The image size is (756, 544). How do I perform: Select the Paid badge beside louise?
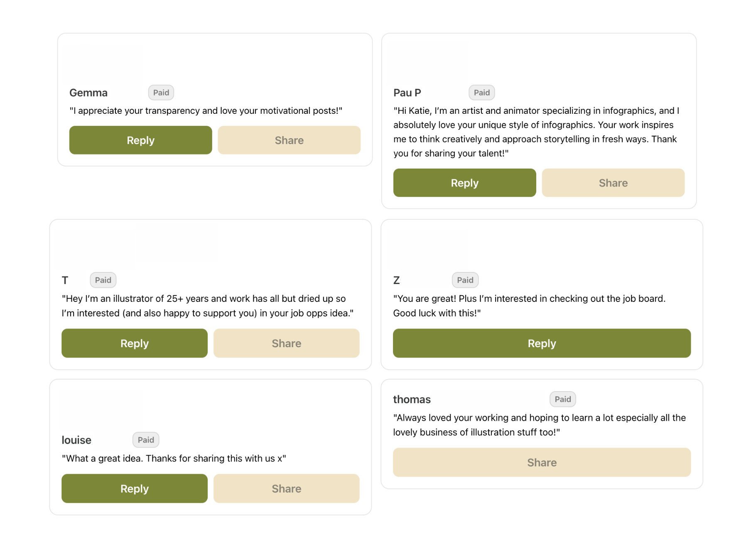(146, 440)
